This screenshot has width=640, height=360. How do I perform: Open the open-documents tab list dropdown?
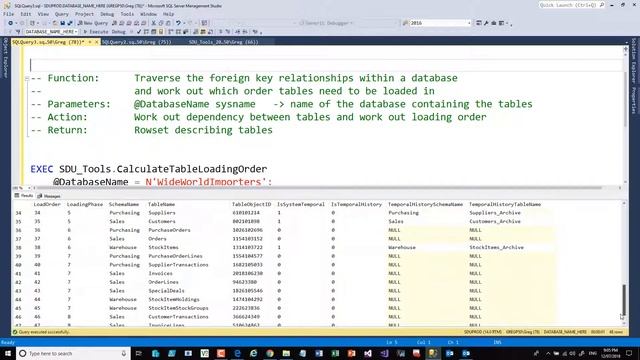tap(627, 42)
